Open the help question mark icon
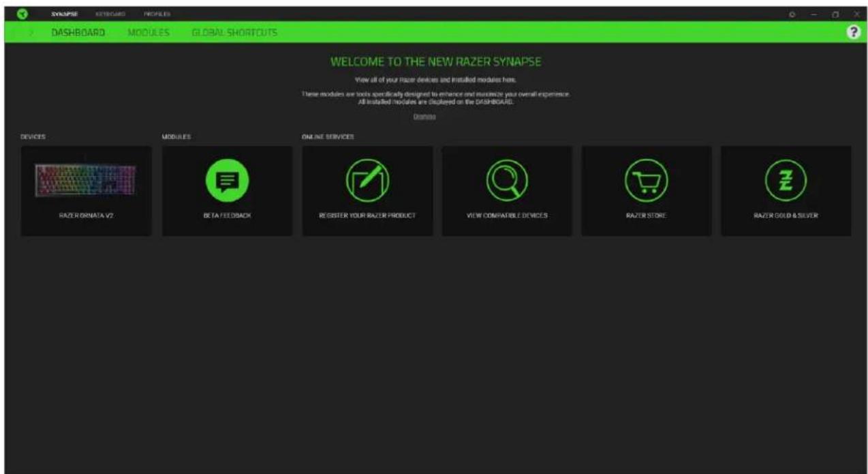 pyautogui.click(x=852, y=31)
